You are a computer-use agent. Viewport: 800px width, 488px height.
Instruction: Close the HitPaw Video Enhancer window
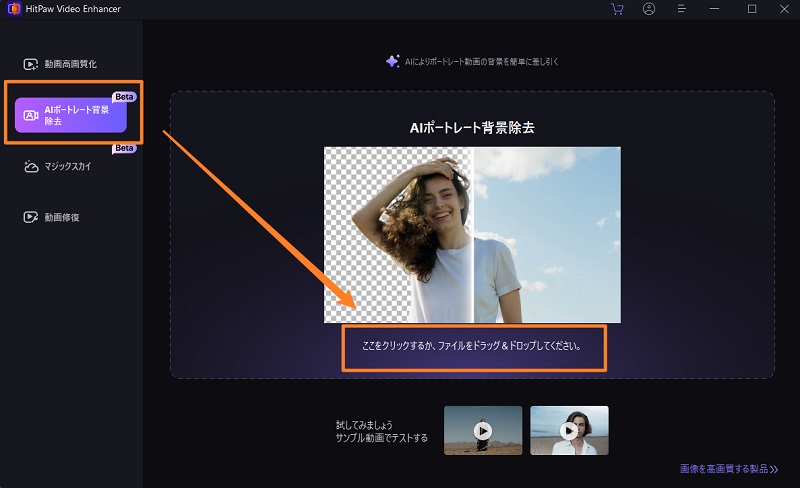coord(783,9)
